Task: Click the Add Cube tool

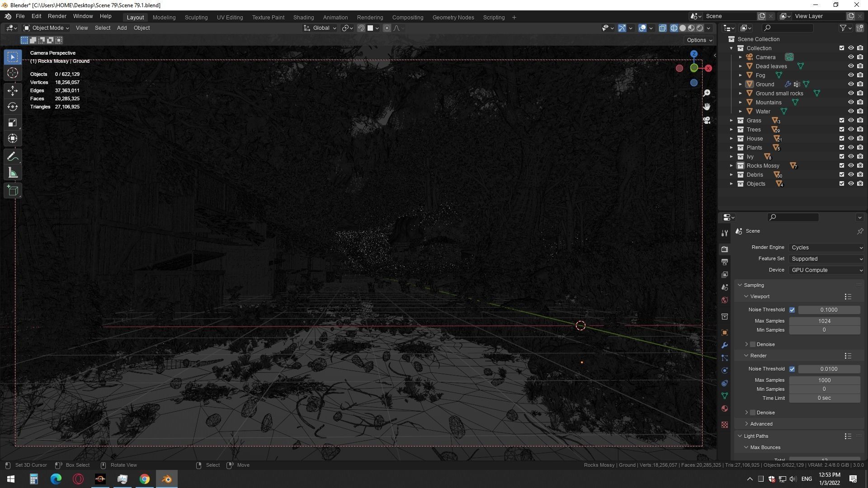Action: (x=13, y=191)
